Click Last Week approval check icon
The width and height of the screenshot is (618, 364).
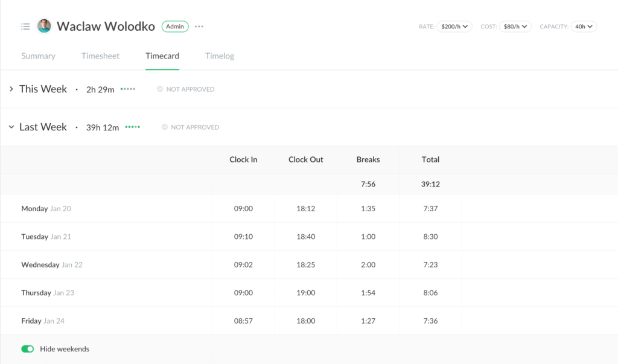[165, 127]
